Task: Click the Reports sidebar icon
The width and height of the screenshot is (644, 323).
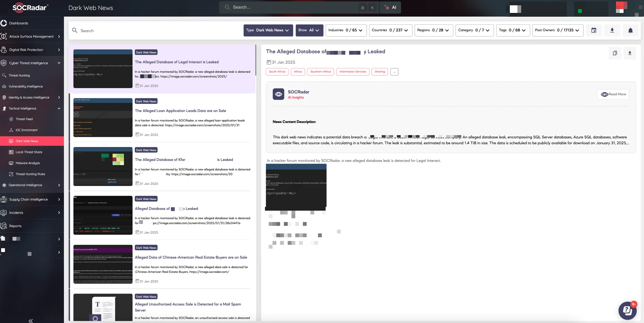Action: pos(4,226)
